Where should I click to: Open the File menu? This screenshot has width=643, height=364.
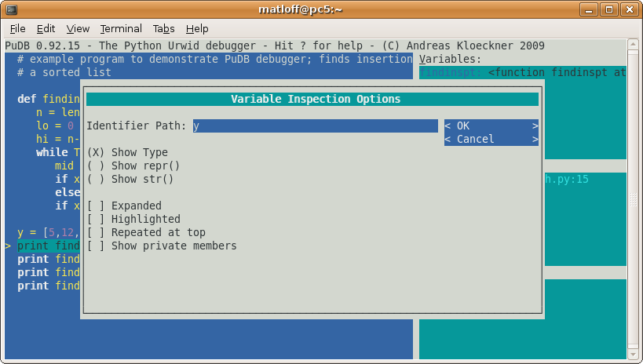pyautogui.click(x=18, y=28)
